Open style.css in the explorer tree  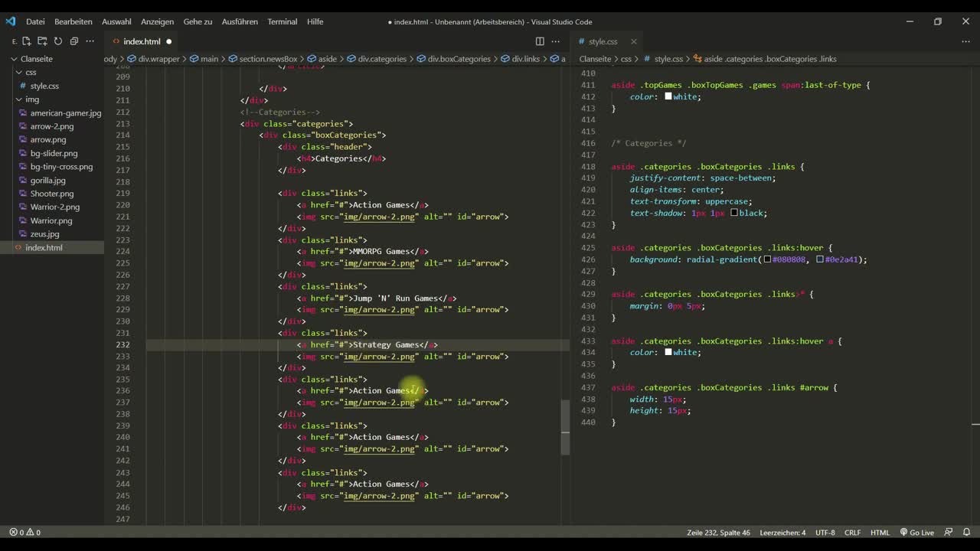(x=44, y=86)
